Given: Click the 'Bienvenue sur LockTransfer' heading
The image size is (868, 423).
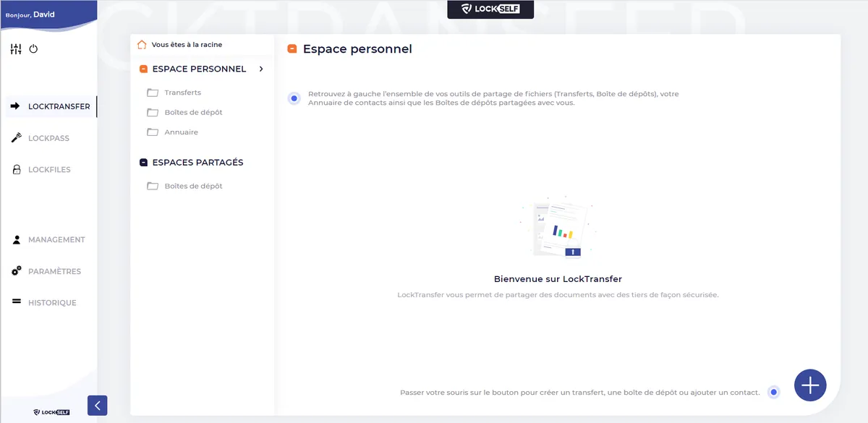Looking at the screenshot, I should click(558, 279).
